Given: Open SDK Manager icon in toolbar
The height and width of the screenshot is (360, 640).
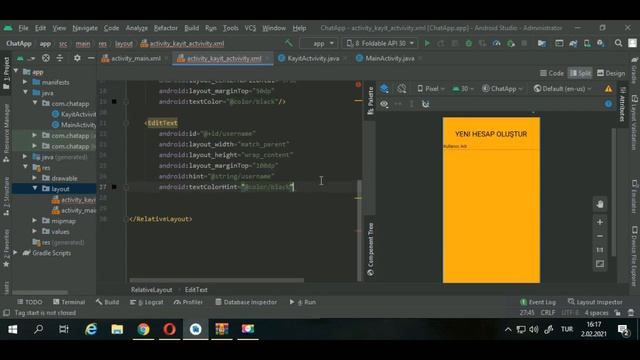Looking at the screenshot, I should coord(600,43).
